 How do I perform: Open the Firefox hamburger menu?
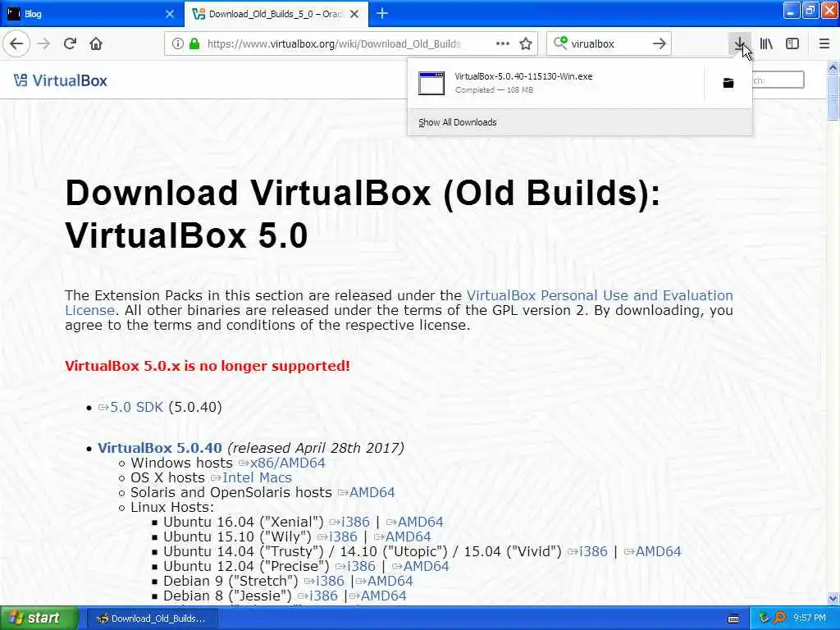click(x=824, y=43)
